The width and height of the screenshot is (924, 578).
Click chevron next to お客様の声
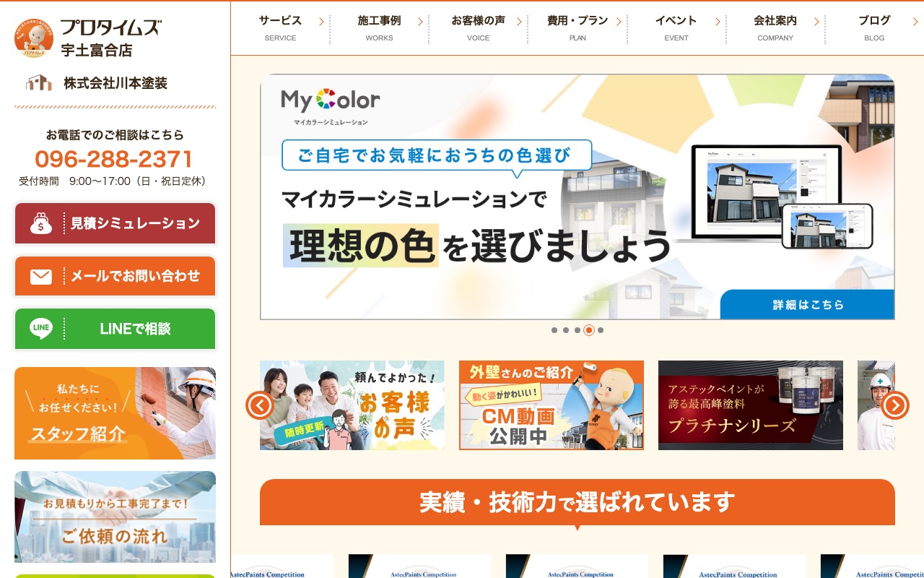click(x=519, y=22)
